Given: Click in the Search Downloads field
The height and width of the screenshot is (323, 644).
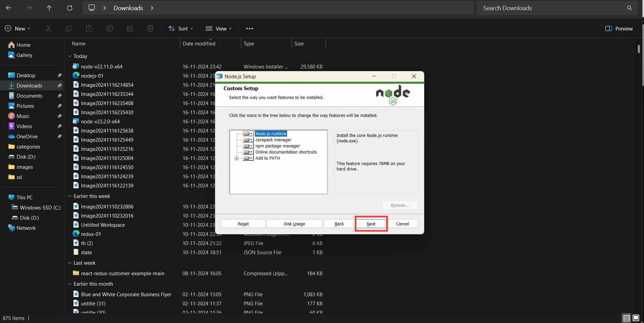Looking at the screenshot, I should click(x=556, y=8).
